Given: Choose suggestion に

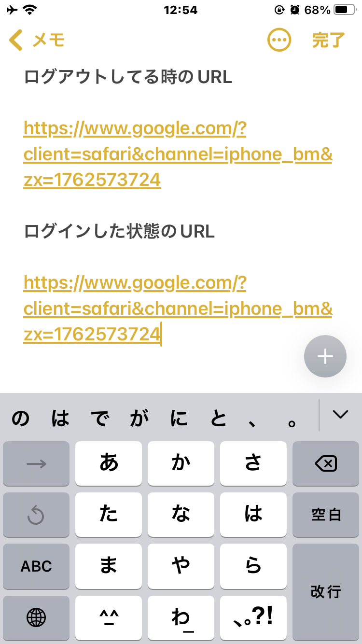Looking at the screenshot, I should coord(179,419).
